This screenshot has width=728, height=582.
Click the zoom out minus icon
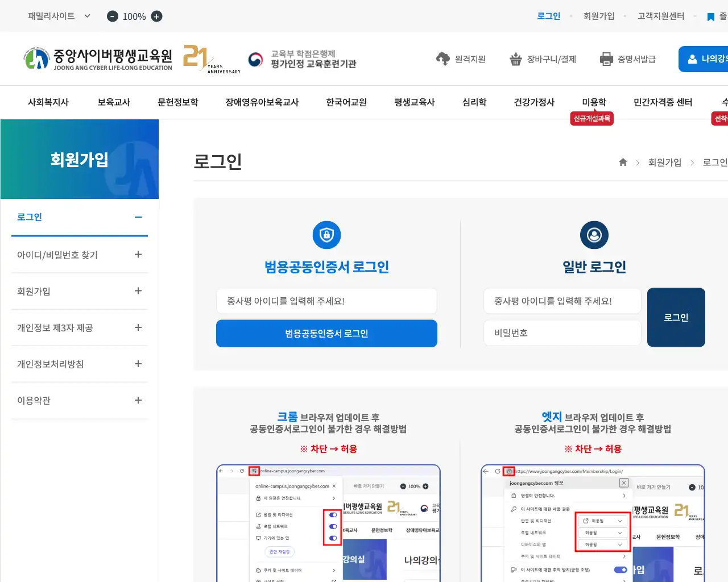click(x=112, y=16)
